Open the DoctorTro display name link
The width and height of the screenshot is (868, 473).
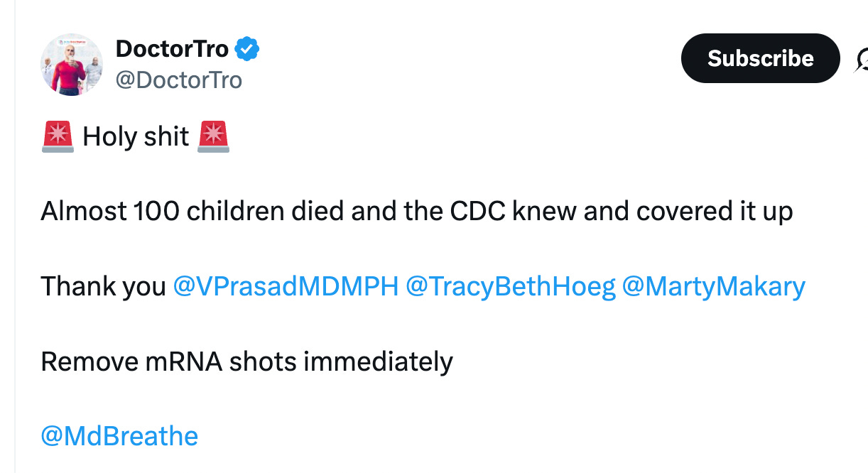[172, 49]
